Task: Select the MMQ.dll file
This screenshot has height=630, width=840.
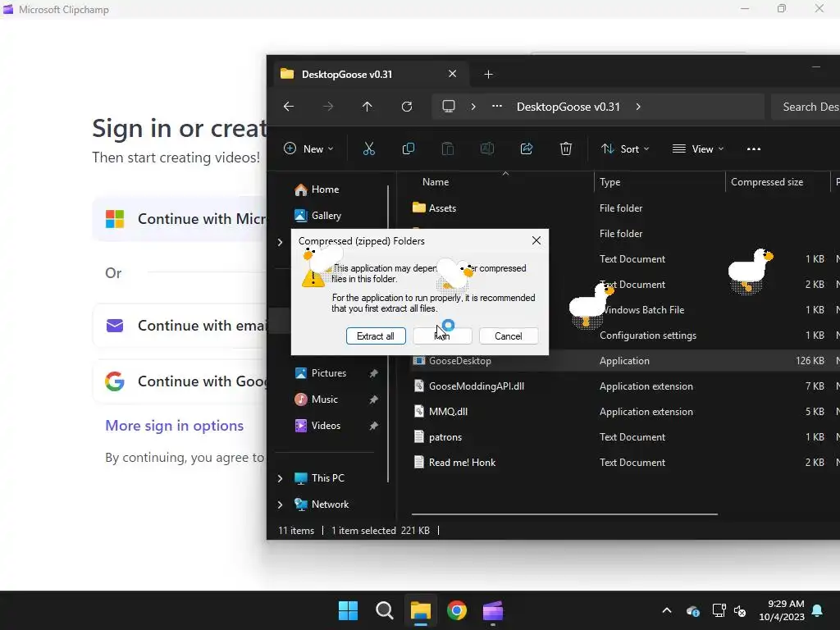Action: (441, 412)
